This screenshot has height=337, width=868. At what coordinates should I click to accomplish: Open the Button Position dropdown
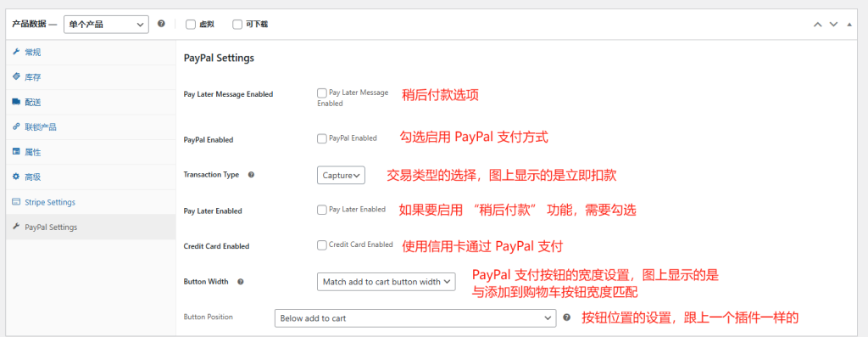tap(415, 318)
